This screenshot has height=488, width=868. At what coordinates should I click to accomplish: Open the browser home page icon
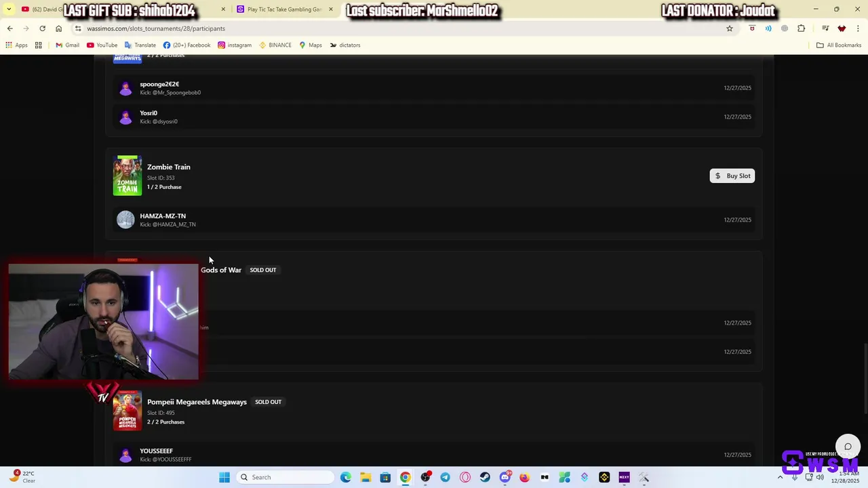coord(58,28)
